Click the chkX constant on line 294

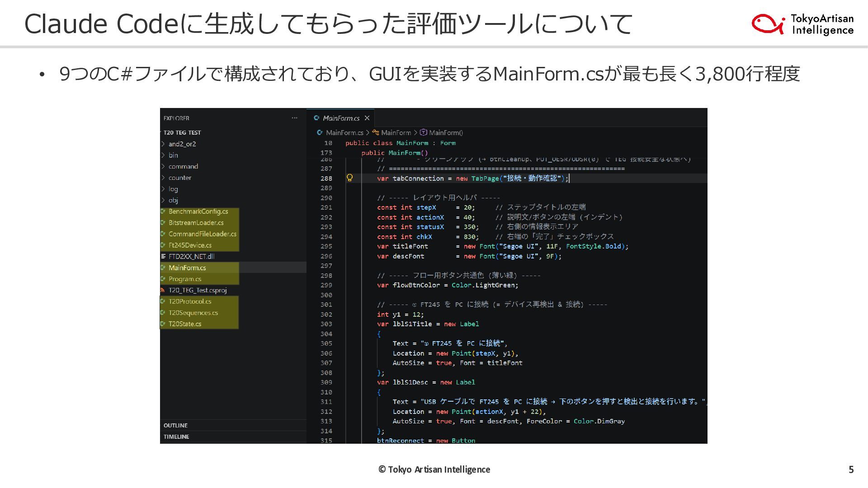pos(424,237)
